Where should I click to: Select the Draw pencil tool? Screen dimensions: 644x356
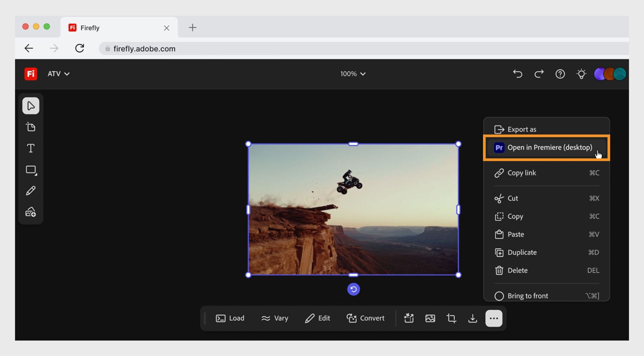click(x=31, y=190)
